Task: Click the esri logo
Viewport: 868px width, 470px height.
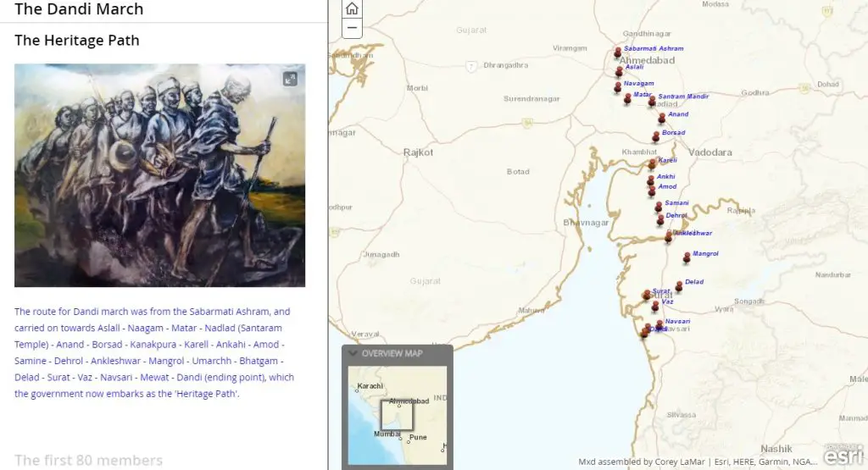Action: (x=843, y=455)
